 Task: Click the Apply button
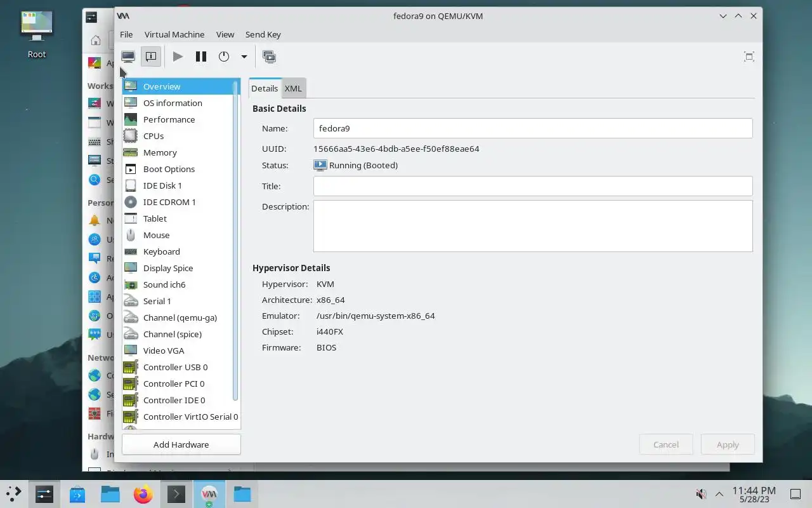point(728,444)
